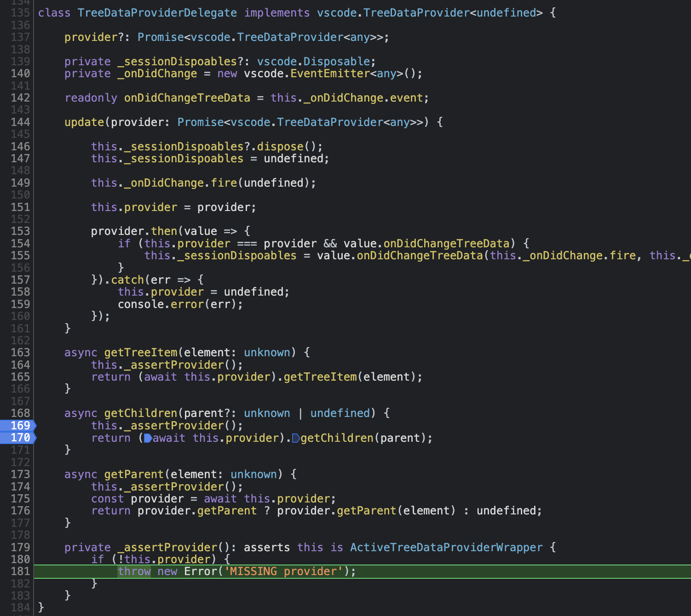Toggle a breakpoint next to line 144
The width and height of the screenshot is (691, 616).
(10, 122)
